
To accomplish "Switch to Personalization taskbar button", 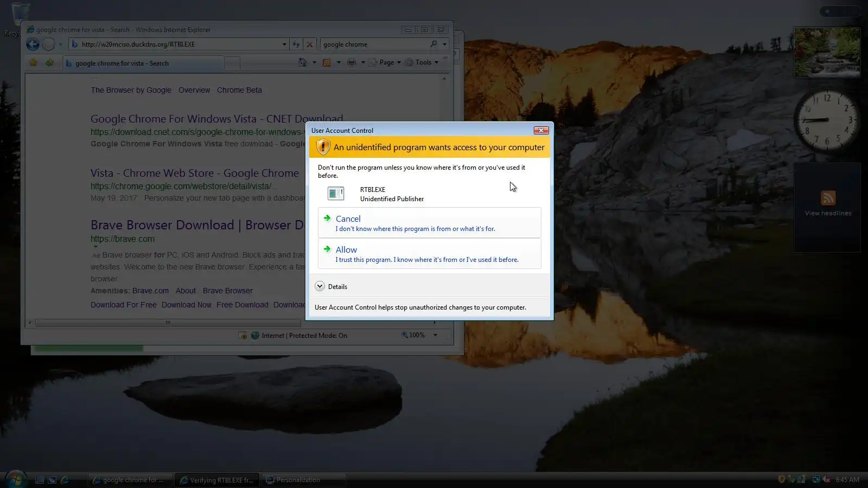I will [304, 480].
